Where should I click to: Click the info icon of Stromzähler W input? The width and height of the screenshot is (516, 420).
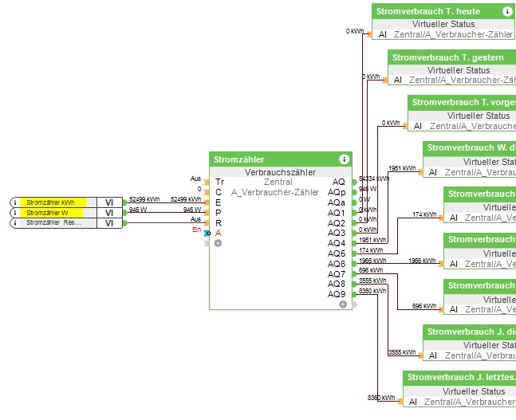click(15, 213)
